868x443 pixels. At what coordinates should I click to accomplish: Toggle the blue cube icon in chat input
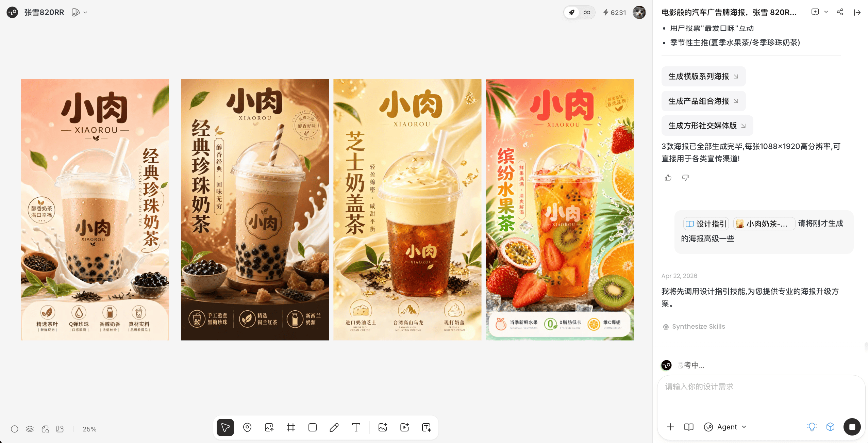(830, 427)
